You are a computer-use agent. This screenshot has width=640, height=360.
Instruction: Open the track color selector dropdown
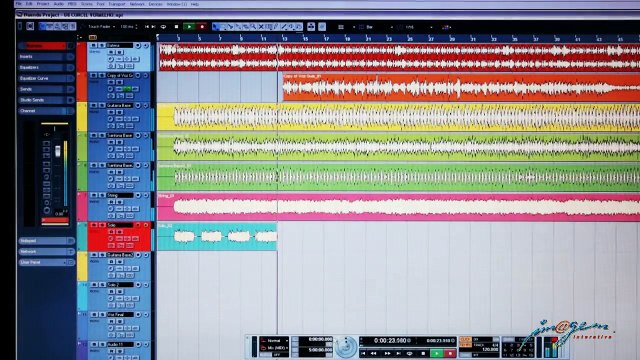pos(447,27)
